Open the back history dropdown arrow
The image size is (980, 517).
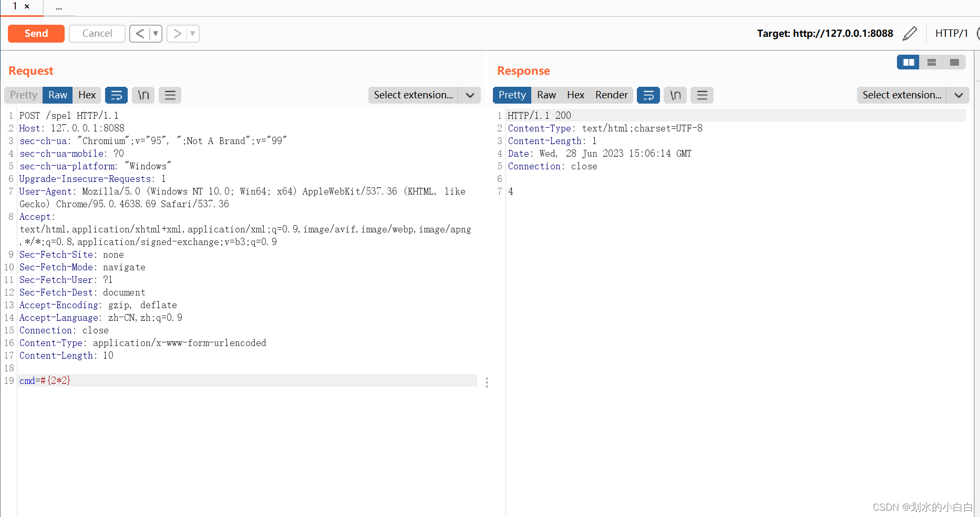(156, 34)
